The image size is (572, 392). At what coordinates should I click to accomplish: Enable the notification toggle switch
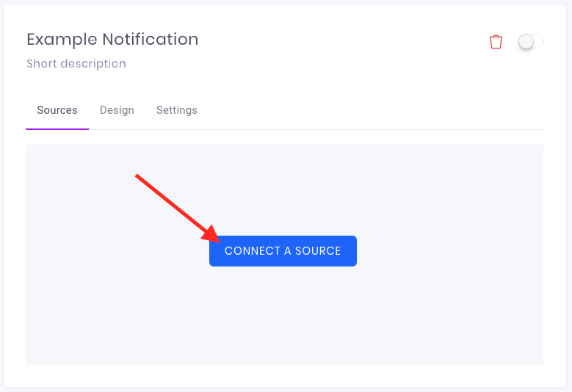pos(531,41)
